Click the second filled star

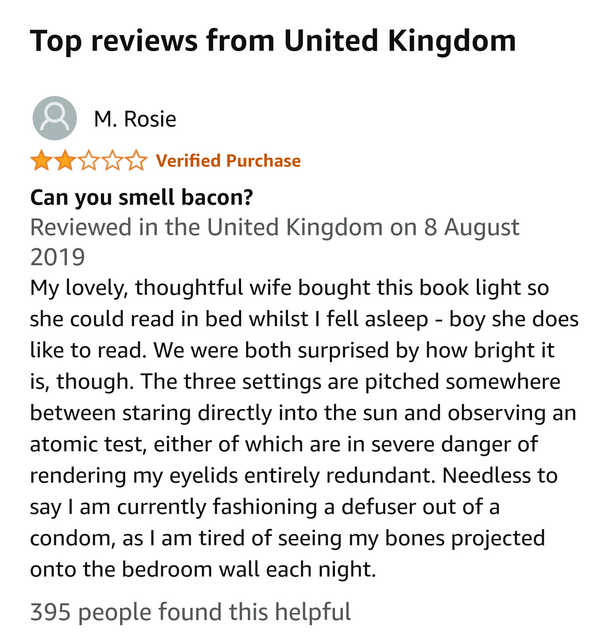(65, 160)
